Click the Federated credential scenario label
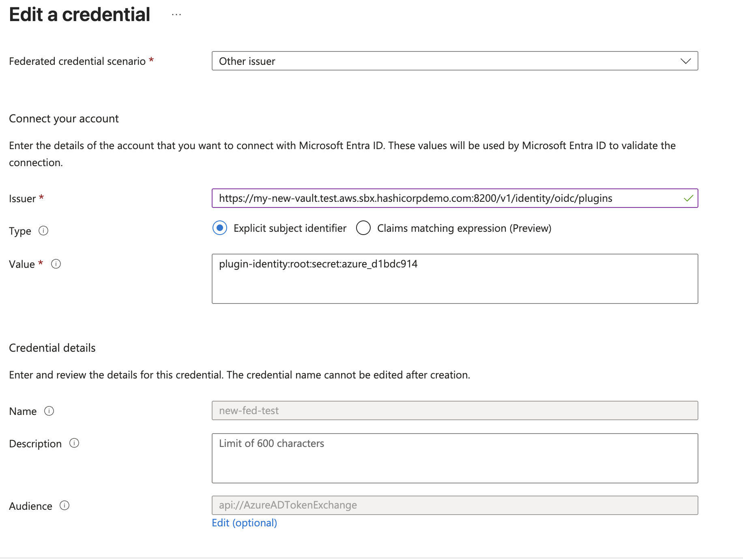This screenshot has height=560, width=743. coord(77,61)
